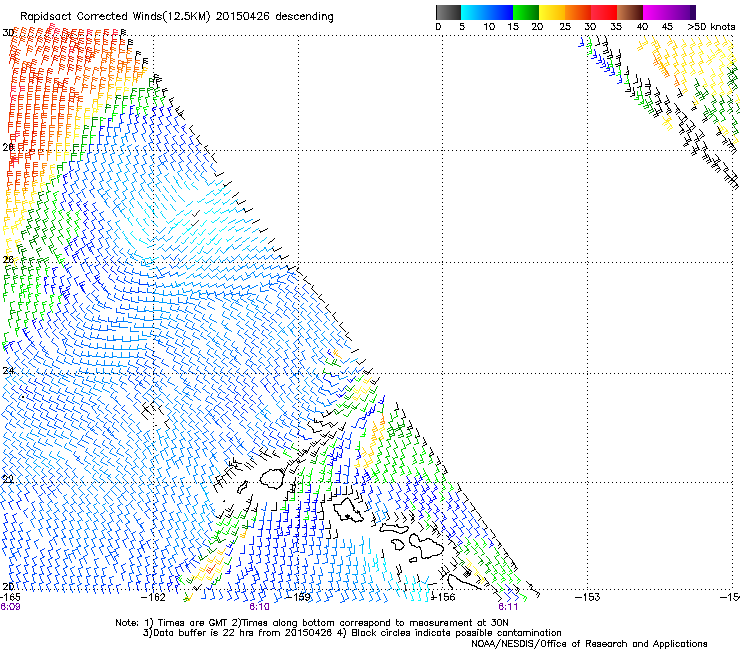Click the NOAA/NESDIS Office of Research credit
This screenshot has height=650, width=740.
click(x=589, y=644)
